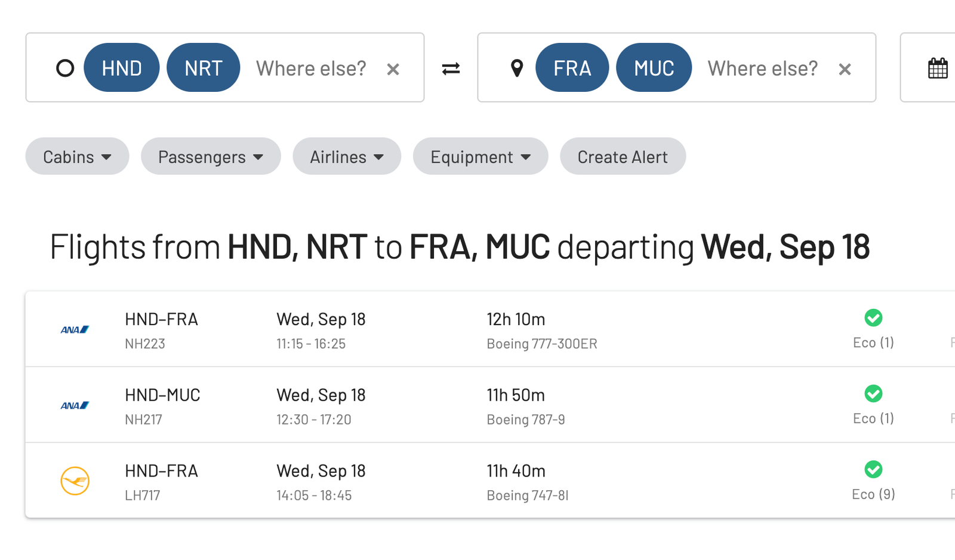Expand the Equipment filter dropdown
955x560 pixels.
click(480, 156)
